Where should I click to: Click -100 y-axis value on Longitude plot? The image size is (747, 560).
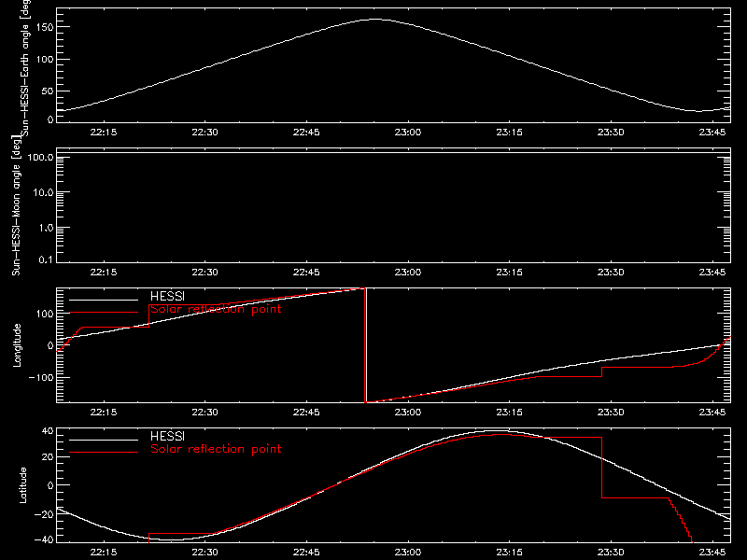[x=41, y=377]
